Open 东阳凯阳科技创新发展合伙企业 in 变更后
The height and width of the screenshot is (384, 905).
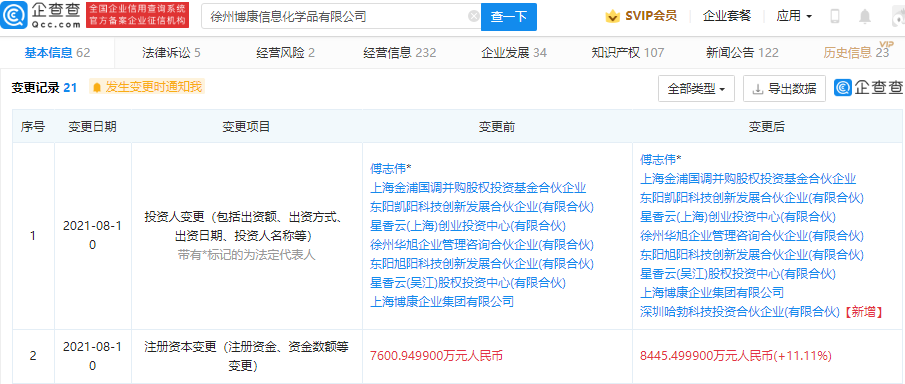752,197
